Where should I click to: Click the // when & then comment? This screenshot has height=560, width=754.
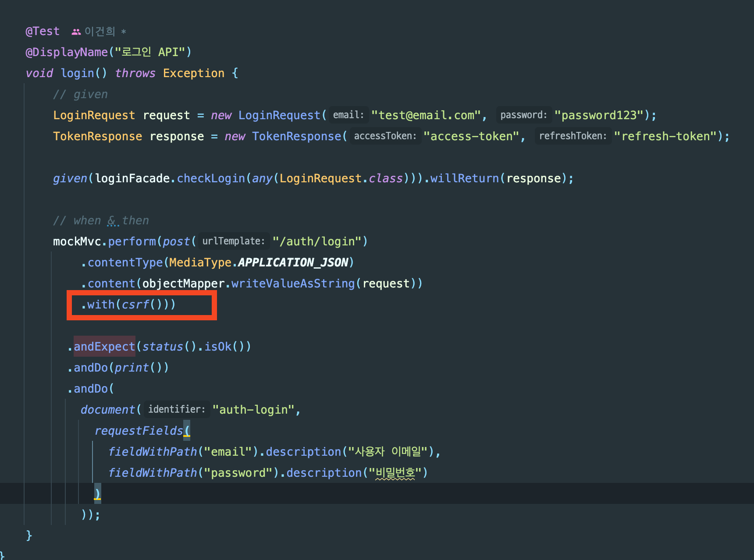(101, 220)
